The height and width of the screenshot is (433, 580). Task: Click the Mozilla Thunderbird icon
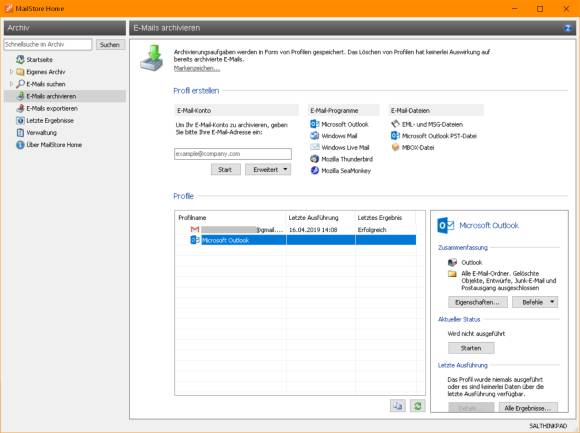pos(314,159)
